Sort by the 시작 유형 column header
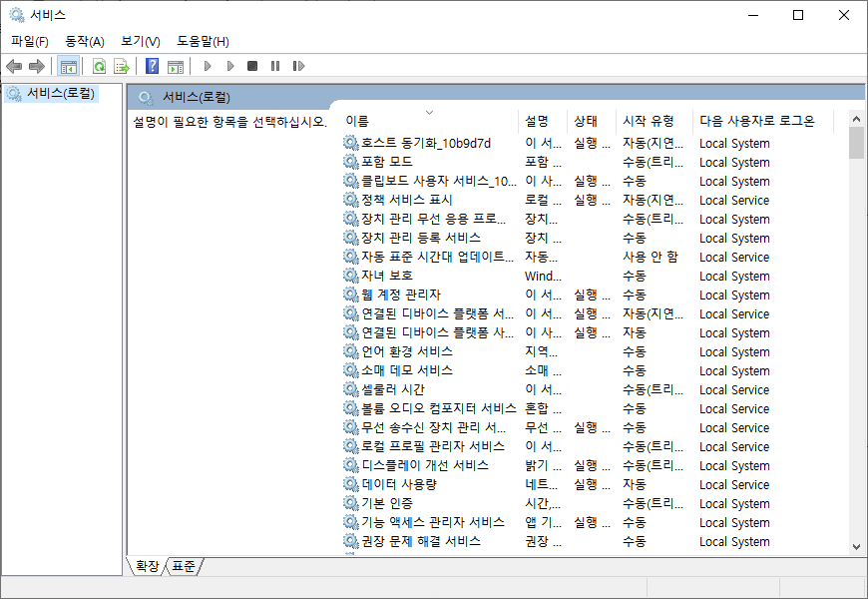Screen dimensions: 868x599 point(653,121)
